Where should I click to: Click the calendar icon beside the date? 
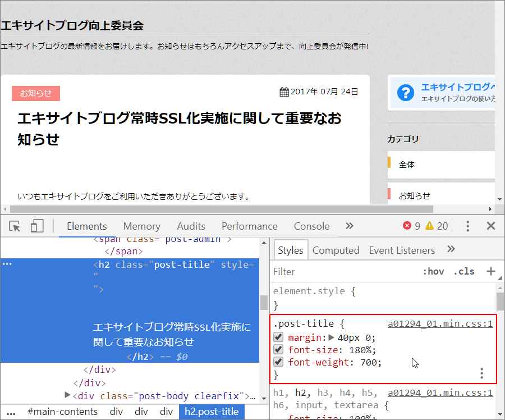pos(284,92)
